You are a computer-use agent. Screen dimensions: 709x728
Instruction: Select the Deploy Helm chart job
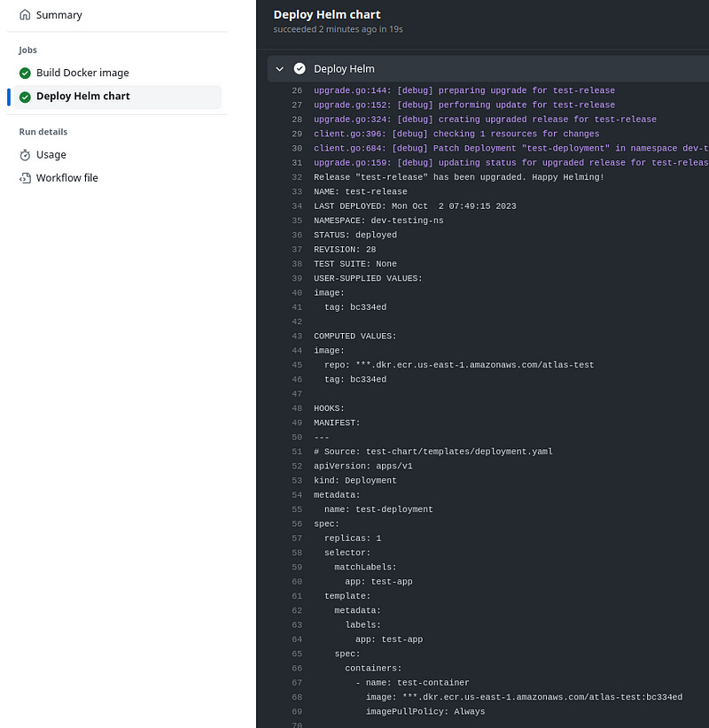pos(83,97)
